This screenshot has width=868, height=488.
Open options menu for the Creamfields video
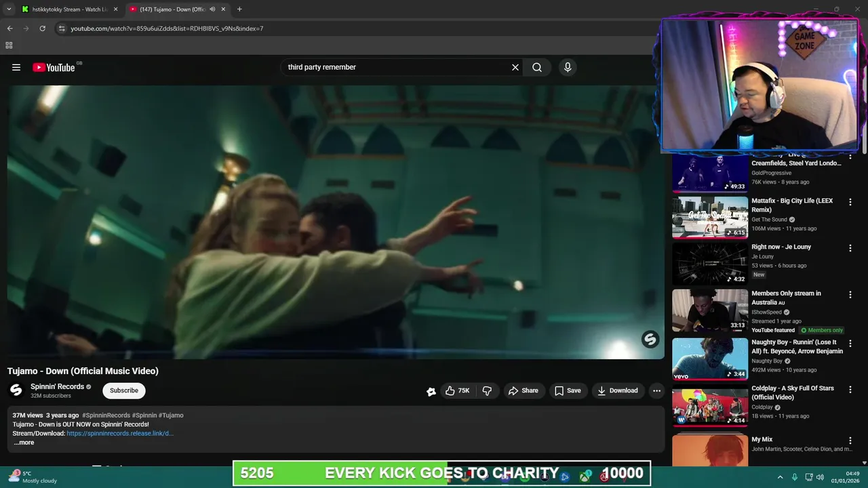850,157
